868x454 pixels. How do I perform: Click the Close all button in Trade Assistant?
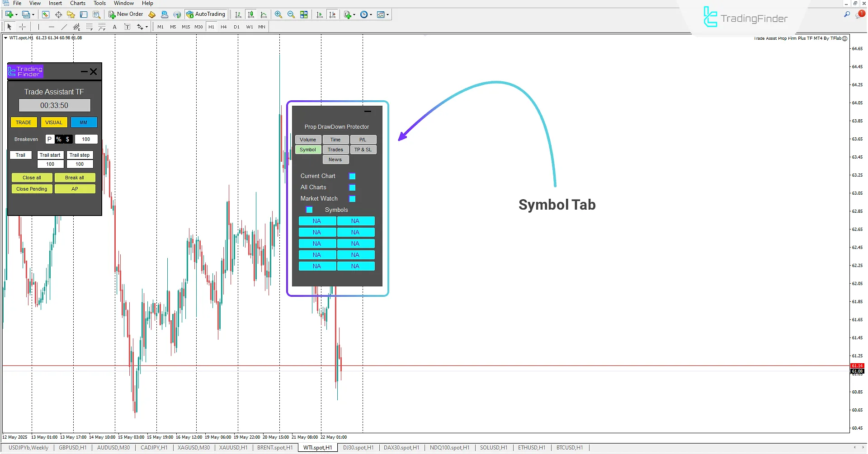[32, 177]
